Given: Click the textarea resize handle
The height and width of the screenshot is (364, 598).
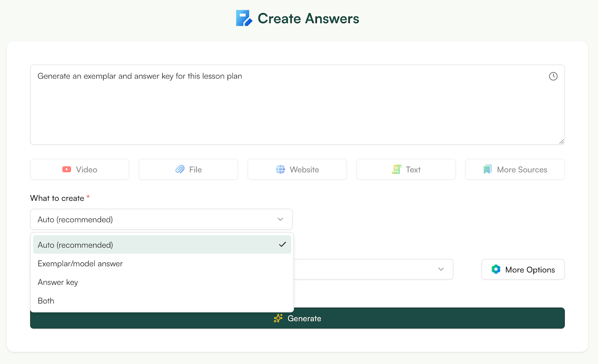Looking at the screenshot, I should [561, 142].
